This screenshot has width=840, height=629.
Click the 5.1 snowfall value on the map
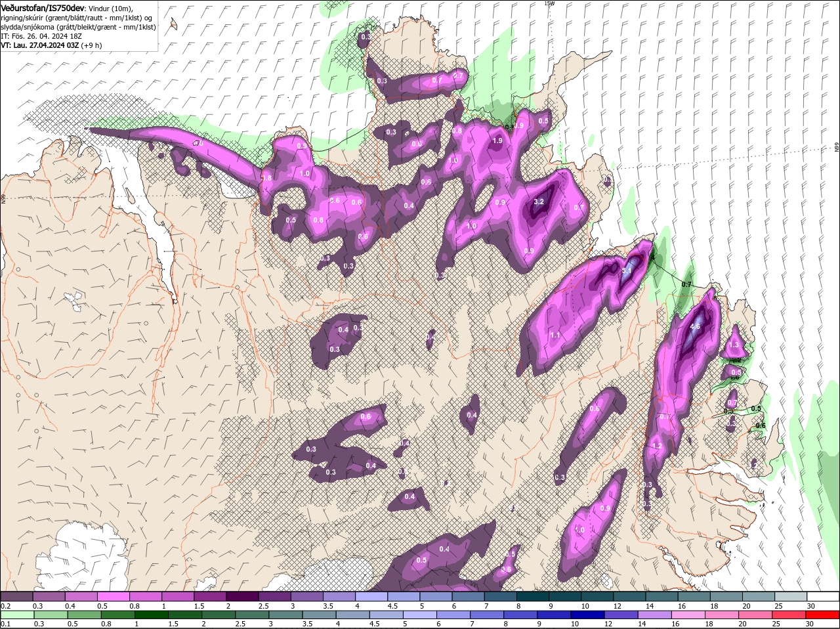coord(626,270)
